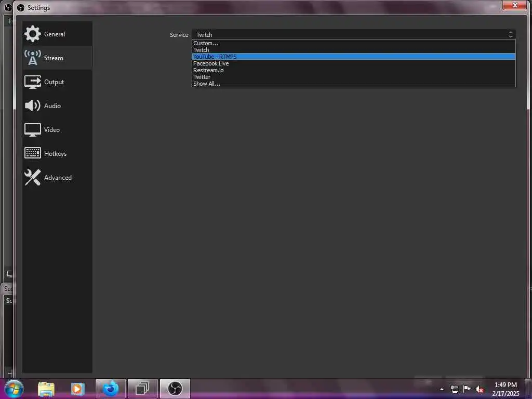
Task: Click the stacked windows taskbar icon
Action: [142, 389]
